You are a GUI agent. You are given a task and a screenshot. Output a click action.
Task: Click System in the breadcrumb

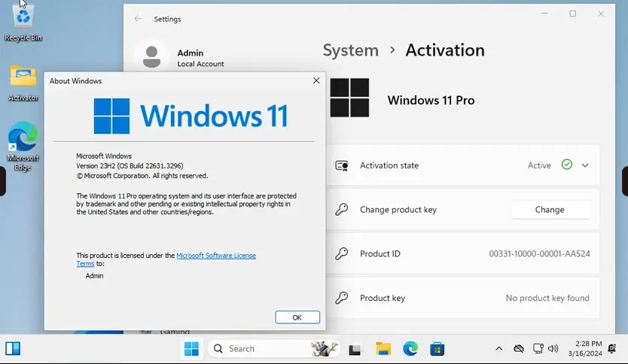350,50
